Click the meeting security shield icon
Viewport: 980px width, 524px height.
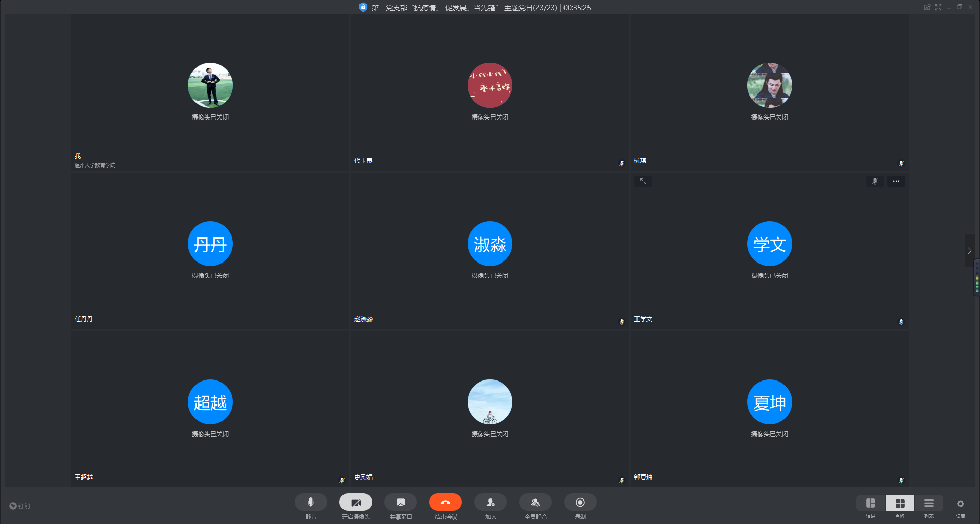click(363, 7)
